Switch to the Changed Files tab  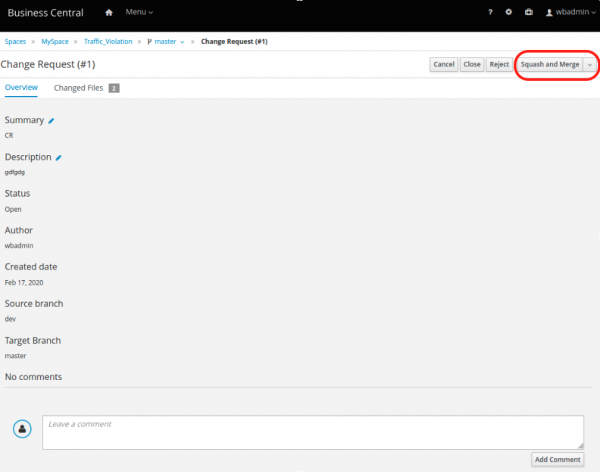pos(85,88)
